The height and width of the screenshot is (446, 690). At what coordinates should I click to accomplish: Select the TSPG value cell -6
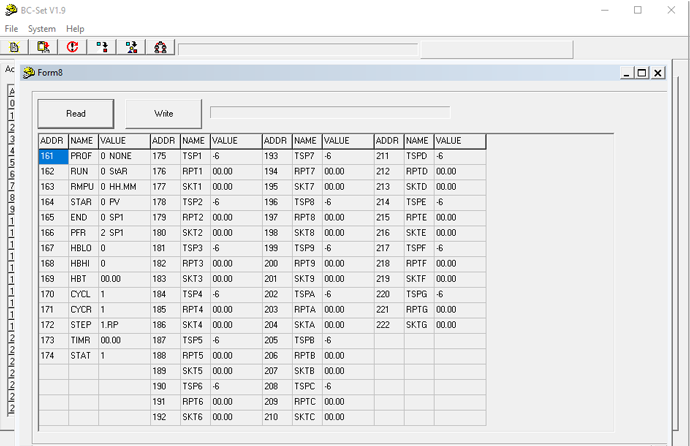coord(459,294)
